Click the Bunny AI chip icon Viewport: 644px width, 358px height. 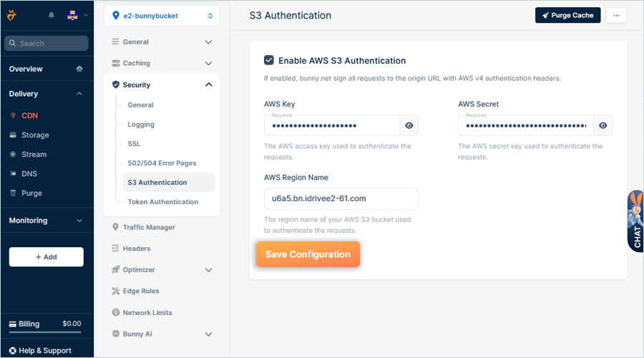coord(116,334)
